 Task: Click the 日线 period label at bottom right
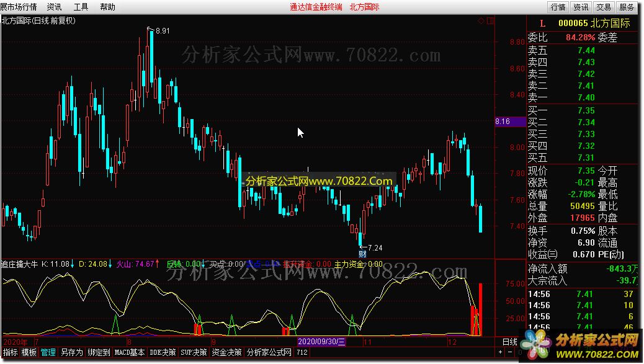pyautogui.click(x=510, y=342)
